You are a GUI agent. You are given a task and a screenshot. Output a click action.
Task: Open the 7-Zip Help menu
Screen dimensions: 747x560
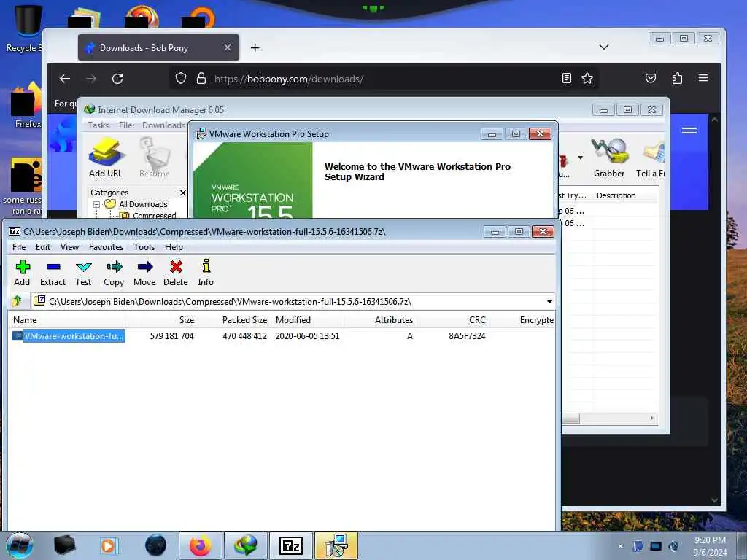click(174, 247)
